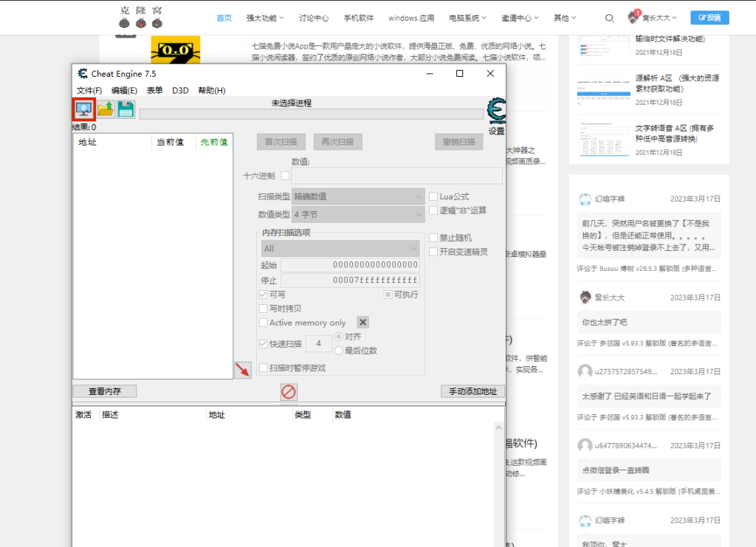
Task: Click the 手动添加地址 button
Action: tap(473, 391)
